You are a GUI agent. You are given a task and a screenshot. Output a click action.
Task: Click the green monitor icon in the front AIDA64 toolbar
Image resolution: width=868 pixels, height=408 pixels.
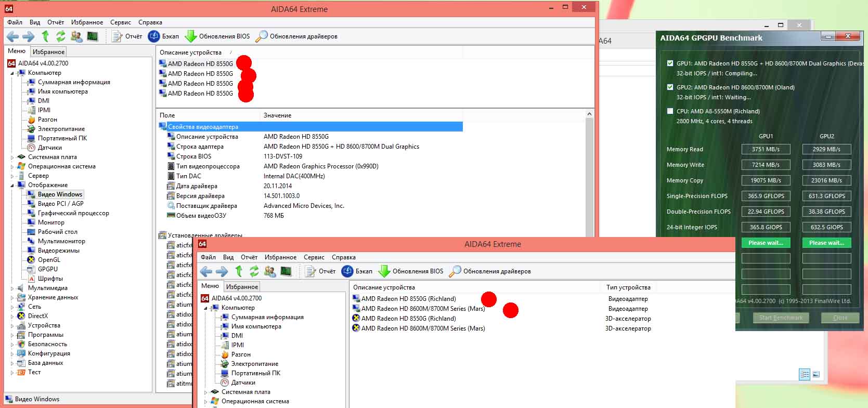[x=286, y=271]
